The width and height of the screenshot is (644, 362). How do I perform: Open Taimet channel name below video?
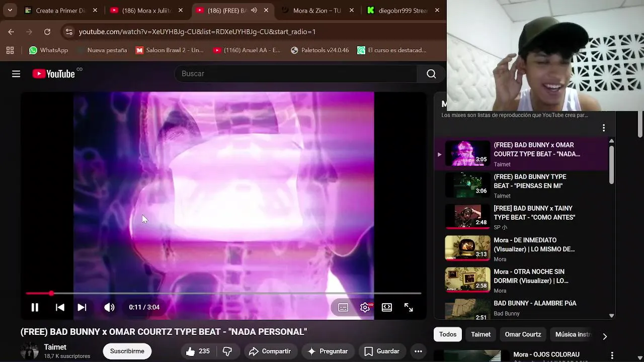pyautogui.click(x=55, y=347)
